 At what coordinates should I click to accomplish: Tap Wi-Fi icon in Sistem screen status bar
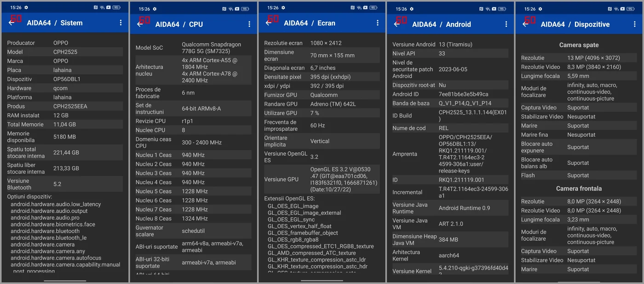pyautogui.click(x=102, y=8)
